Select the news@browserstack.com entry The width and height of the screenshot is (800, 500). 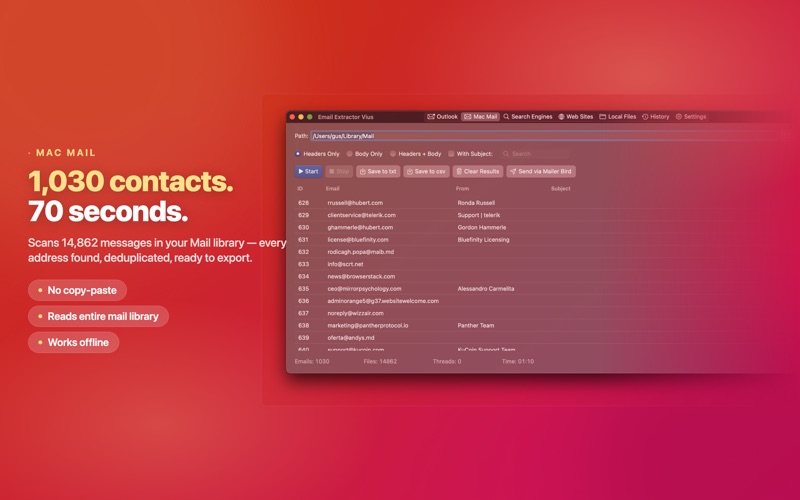pyautogui.click(x=361, y=277)
